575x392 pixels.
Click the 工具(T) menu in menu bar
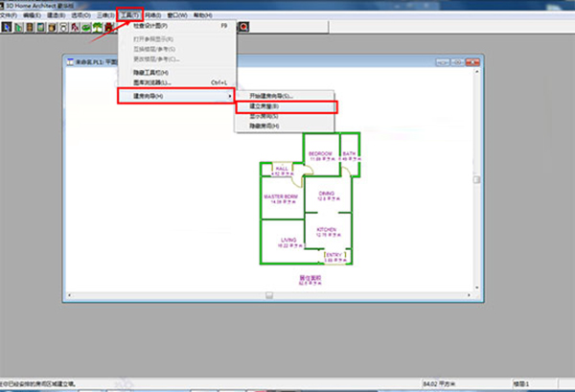pyautogui.click(x=129, y=15)
